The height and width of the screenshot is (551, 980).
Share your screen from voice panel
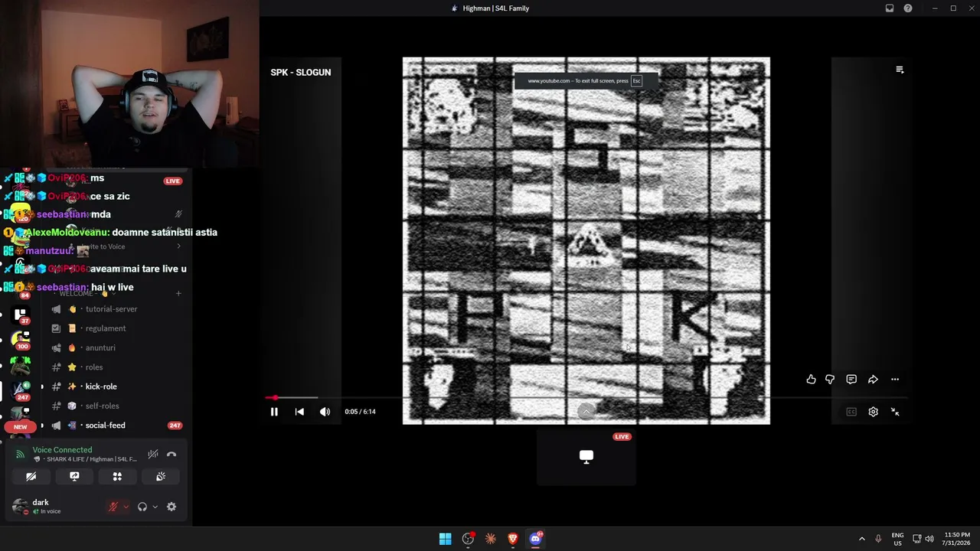74,477
